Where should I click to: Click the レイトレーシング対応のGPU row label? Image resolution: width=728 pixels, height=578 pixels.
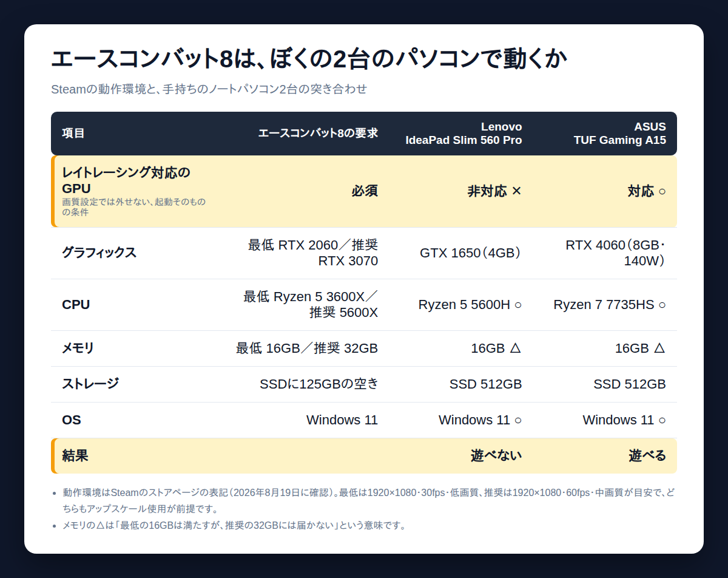point(126,180)
